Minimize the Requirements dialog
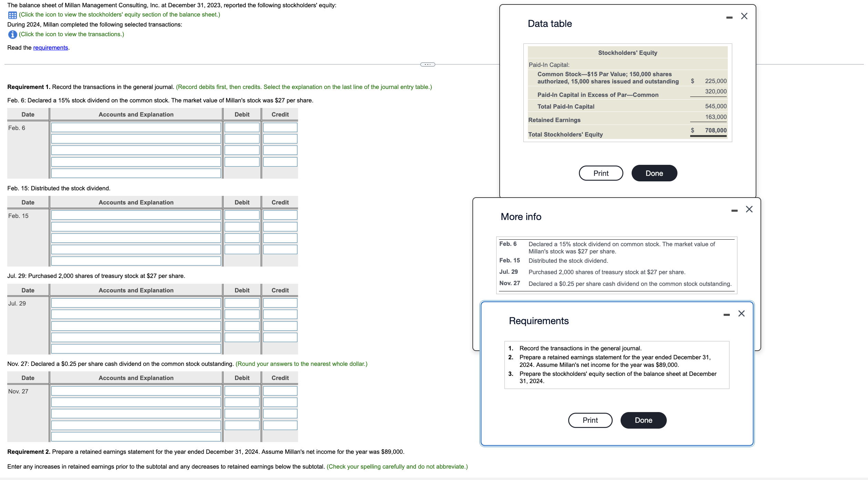 pos(726,314)
